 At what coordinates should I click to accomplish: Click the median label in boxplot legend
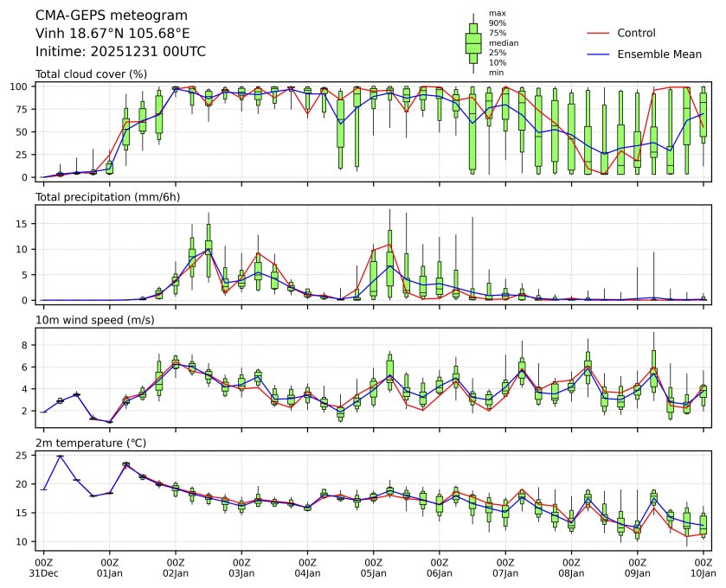pos(498,42)
